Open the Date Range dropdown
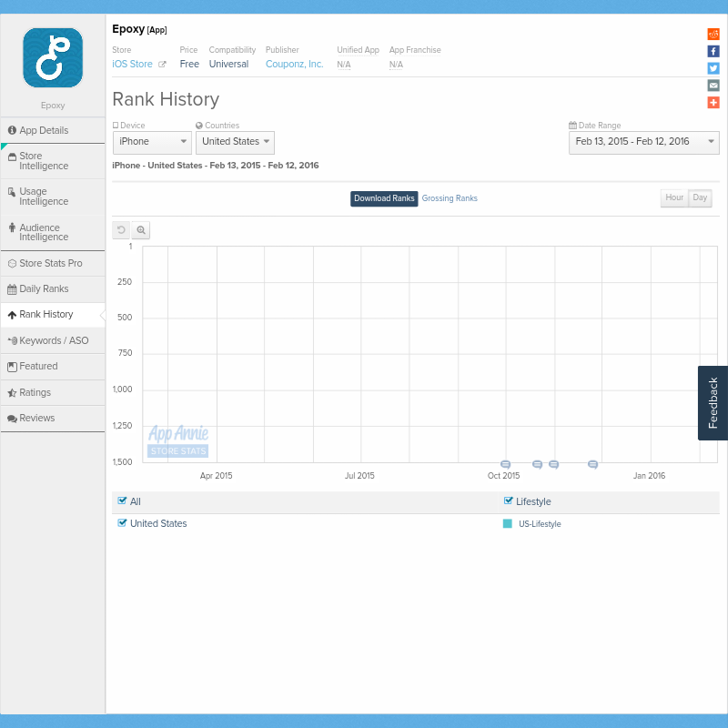 point(644,142)
